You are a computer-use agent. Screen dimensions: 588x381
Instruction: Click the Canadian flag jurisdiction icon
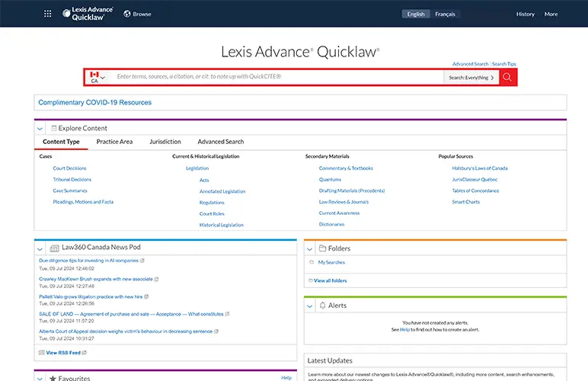click(x=94, y=74)
